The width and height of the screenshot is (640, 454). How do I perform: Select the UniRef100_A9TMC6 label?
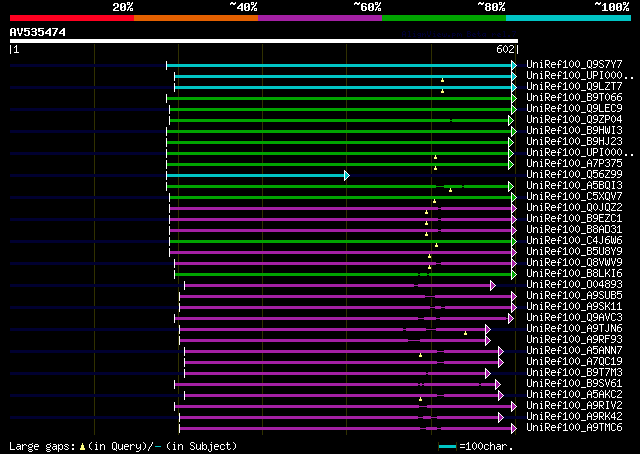point(574,428)
